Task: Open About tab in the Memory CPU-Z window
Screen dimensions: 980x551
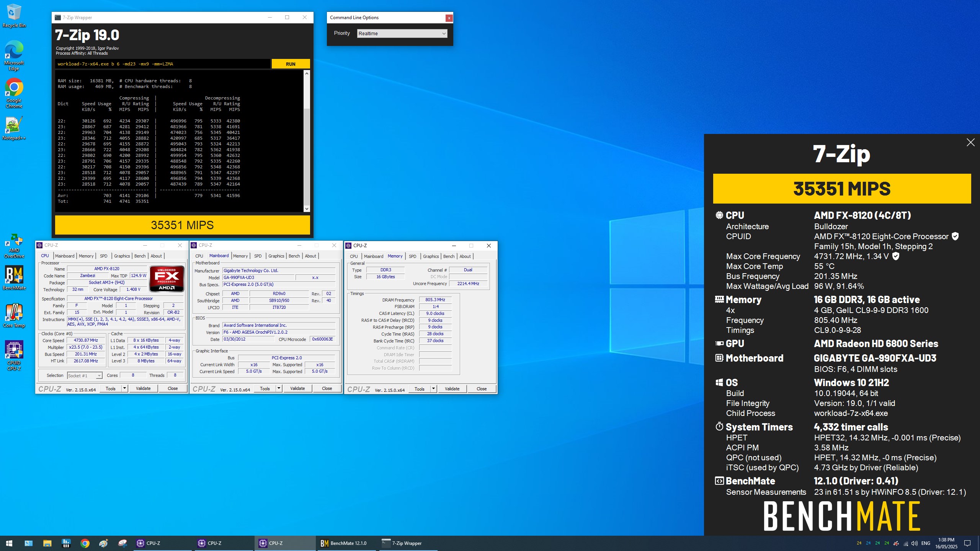Action: coord(465,256)
